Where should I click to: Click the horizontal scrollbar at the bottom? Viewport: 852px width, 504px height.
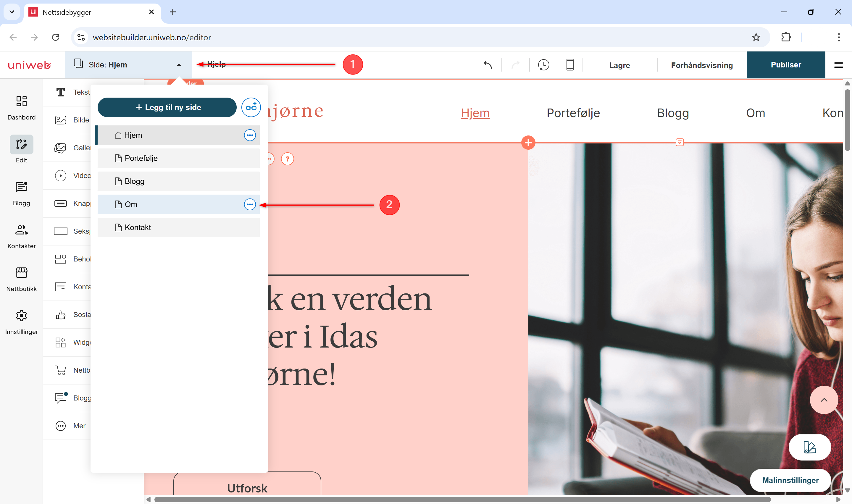tap(462, 499)
